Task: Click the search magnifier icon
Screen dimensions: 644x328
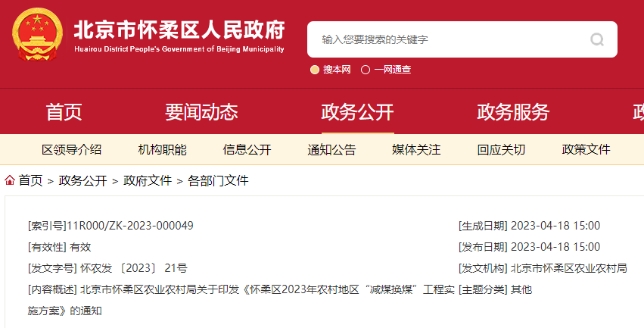Action: [x=597, y=39]
